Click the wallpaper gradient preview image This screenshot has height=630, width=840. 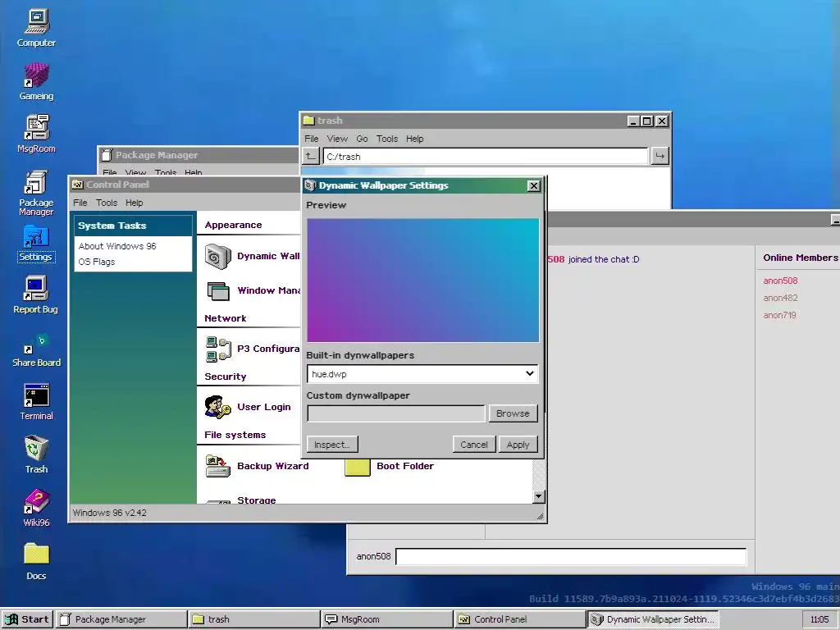[422, 280]
